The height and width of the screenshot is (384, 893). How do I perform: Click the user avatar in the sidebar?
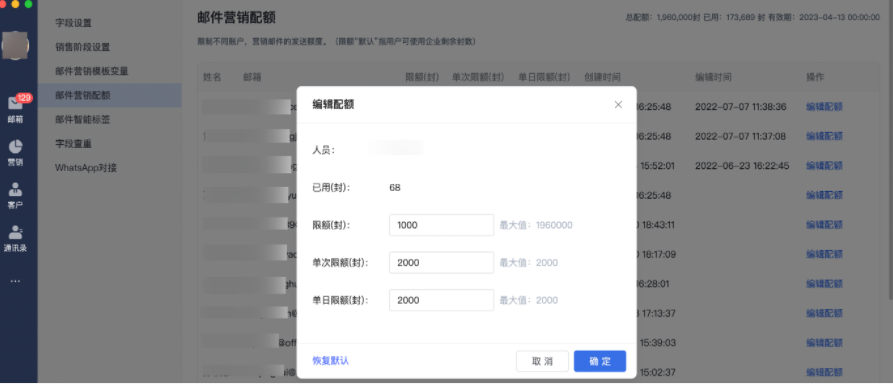pos(15,46)
